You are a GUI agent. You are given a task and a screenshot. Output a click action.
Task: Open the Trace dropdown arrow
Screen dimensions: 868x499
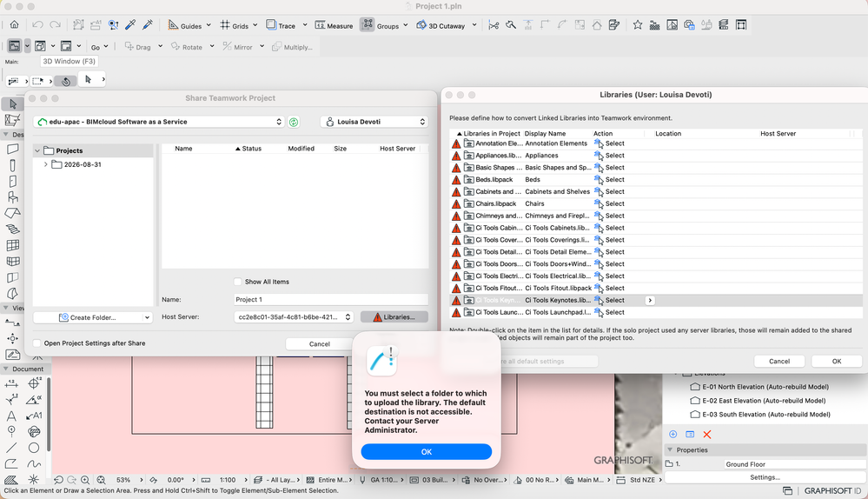click(x=304, y=25)
